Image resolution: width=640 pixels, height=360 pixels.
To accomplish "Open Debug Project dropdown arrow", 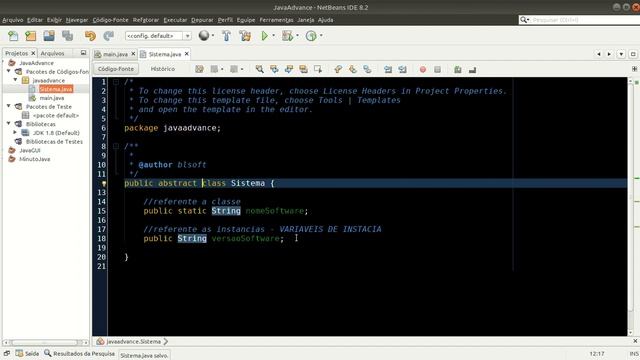I will coord(297,36).
